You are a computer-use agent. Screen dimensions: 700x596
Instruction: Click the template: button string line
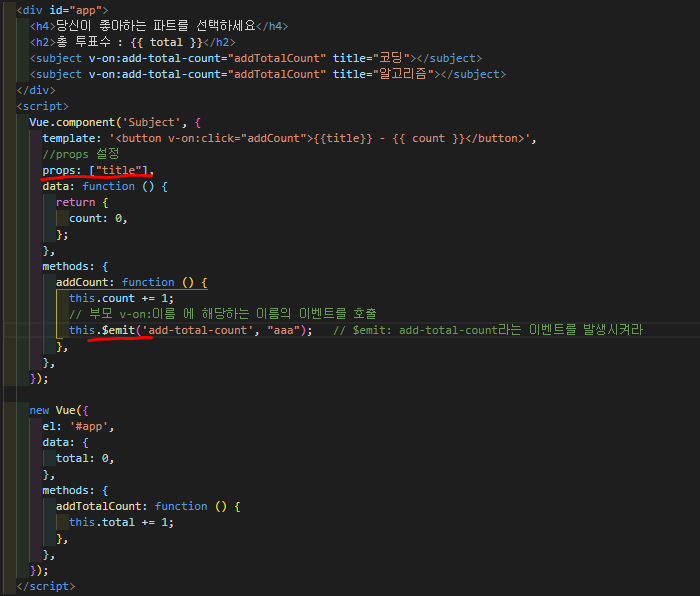pyautogui.click(x=289, y=138)
